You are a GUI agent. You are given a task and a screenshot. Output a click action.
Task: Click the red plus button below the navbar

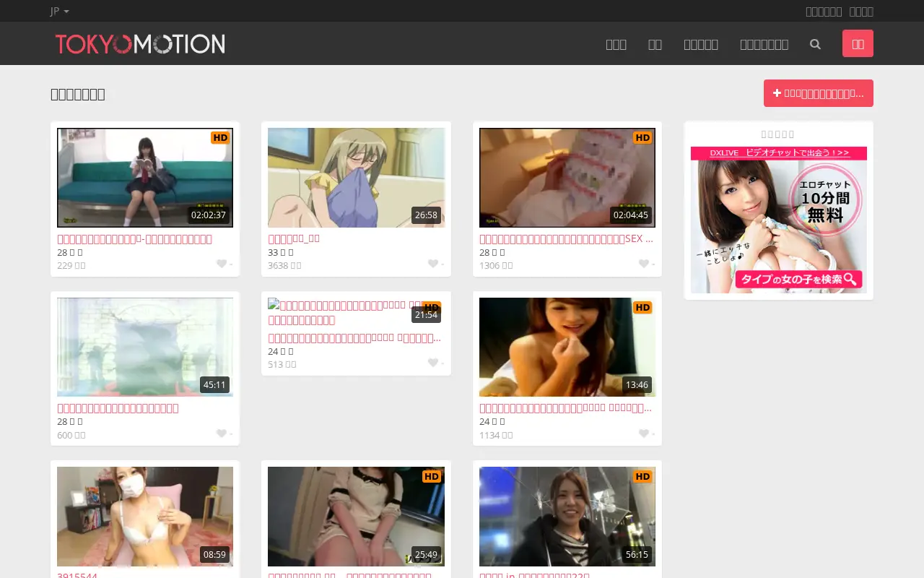(x=819, y=93)
